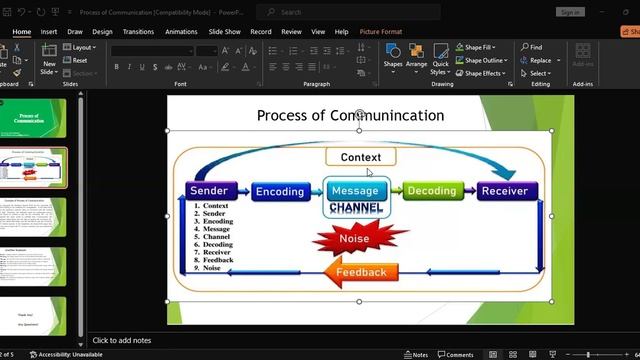Screen dimensions: 640x360
Task: Click the Decrease List Level icon
Action: [x=313, y=51]
